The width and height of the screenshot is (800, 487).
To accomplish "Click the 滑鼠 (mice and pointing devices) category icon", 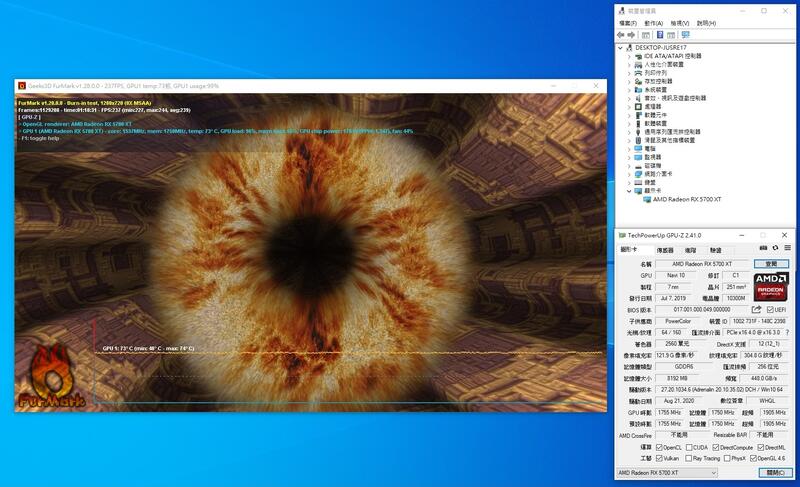I will click(638, 140).
